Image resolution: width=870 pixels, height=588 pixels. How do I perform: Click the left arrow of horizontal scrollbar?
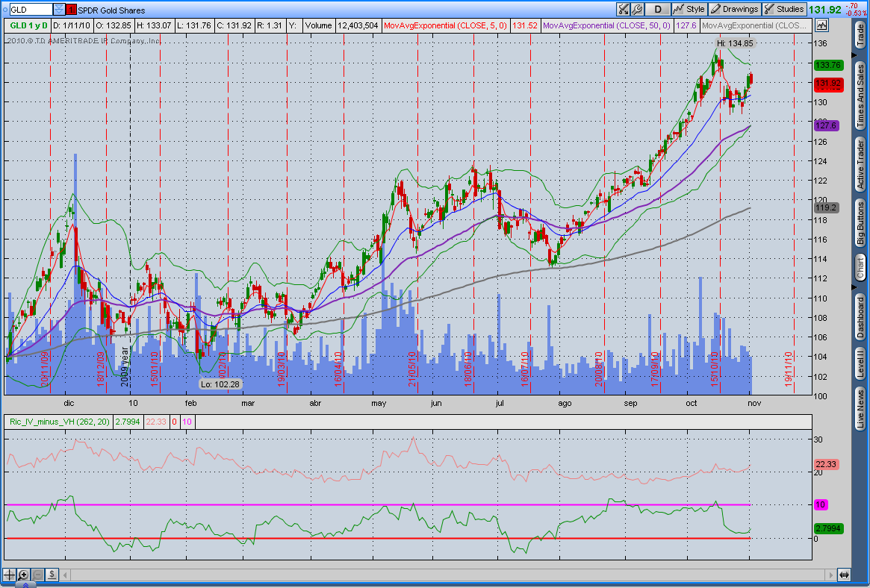tap(66, 575)
